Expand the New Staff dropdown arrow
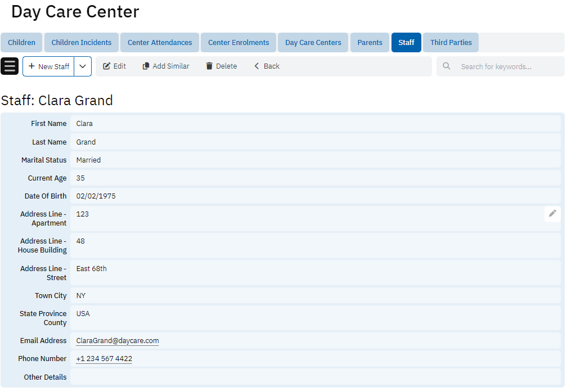567x392 pixels. (83, 66)
